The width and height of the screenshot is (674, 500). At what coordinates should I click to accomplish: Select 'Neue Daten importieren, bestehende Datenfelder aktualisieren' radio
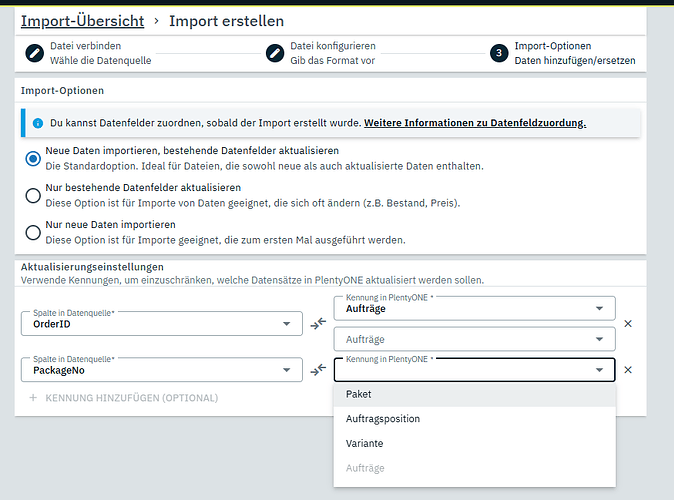[34, 158]
